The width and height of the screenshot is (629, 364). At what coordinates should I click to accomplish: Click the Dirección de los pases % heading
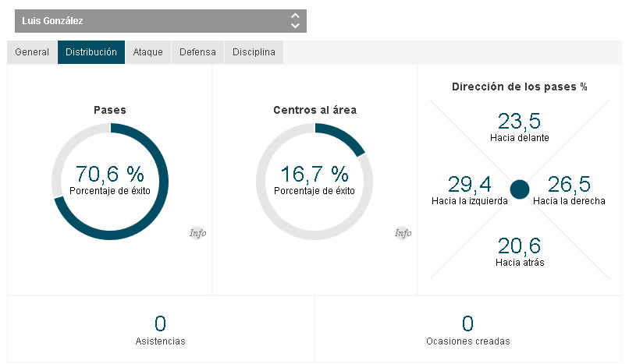pyautogui.click(x=520, y=87)
